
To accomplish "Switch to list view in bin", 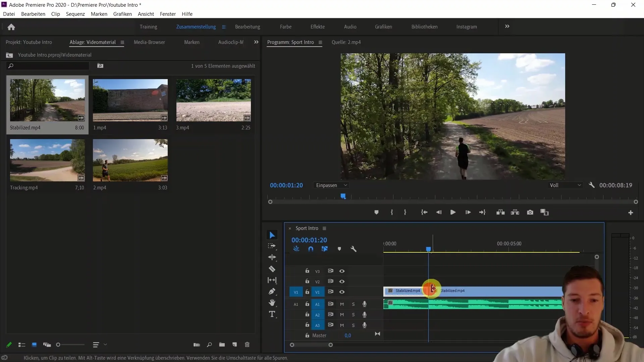I will click(x=22, y=345).
